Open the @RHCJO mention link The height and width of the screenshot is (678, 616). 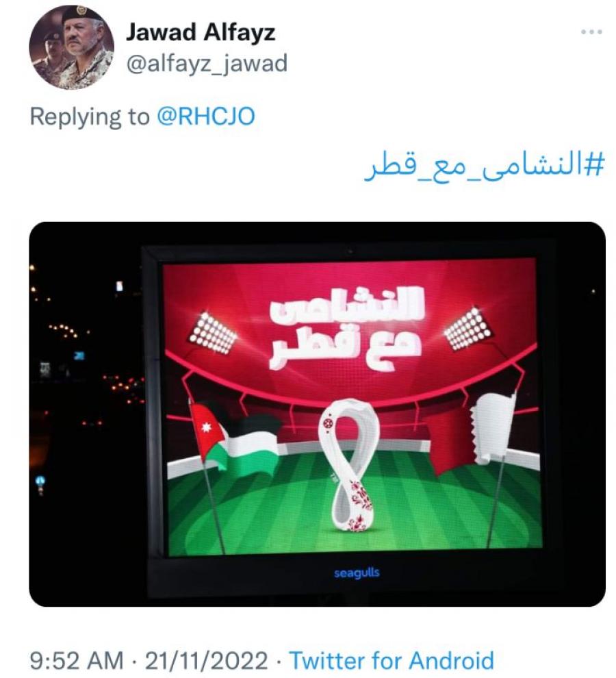point(205,116)
